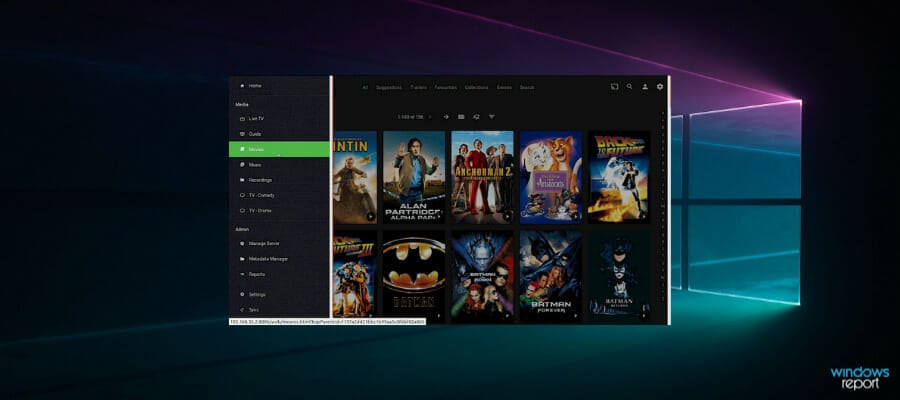Open the Batman bat-logo poster

(x=414, y=276)
